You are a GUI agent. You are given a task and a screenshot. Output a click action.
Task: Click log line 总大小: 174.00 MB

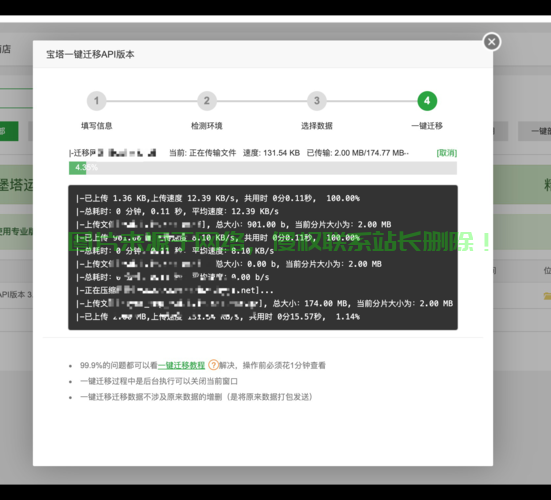point(264,304)
